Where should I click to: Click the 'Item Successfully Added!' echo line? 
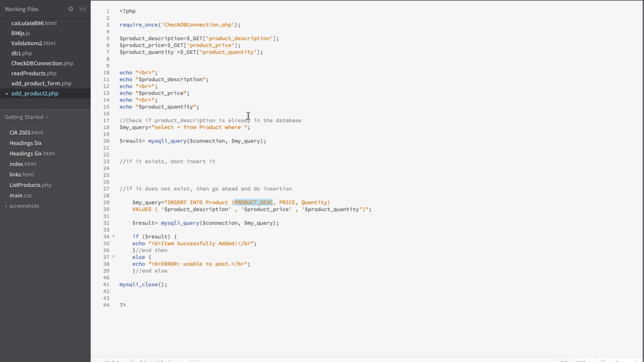point(194,243)
